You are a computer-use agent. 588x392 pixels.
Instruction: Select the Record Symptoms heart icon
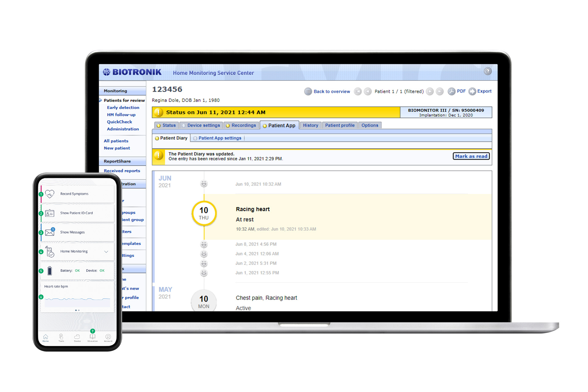tap(49, 194)
